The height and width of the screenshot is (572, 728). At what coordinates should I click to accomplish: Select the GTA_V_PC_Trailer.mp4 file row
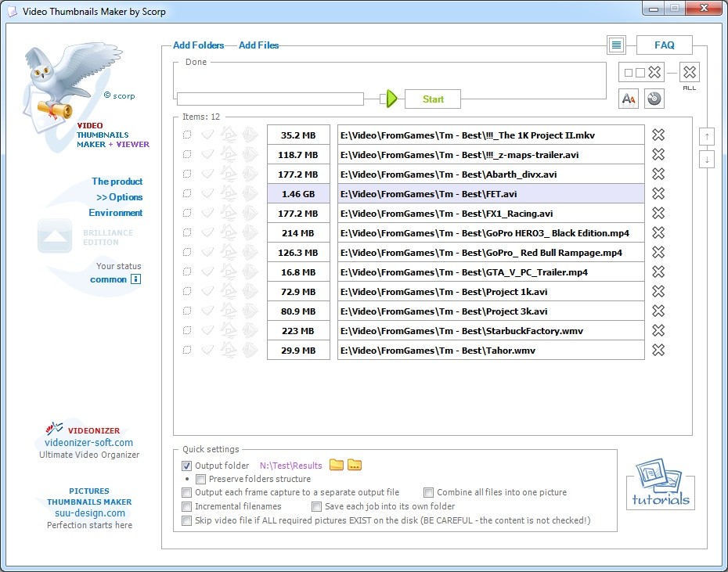pos(491,272)
